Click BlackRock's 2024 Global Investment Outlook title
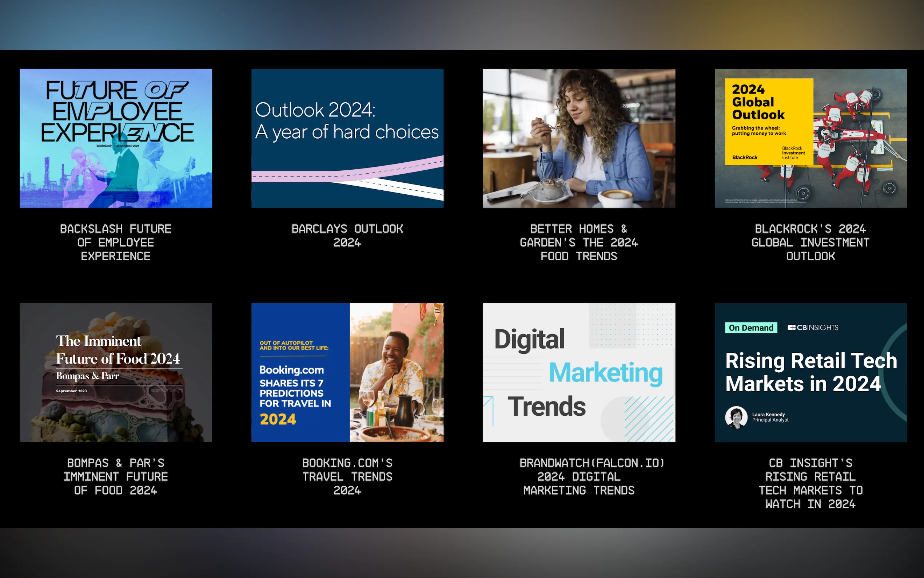This screenshot has width=924, height=578. click(x=811, y=242)
